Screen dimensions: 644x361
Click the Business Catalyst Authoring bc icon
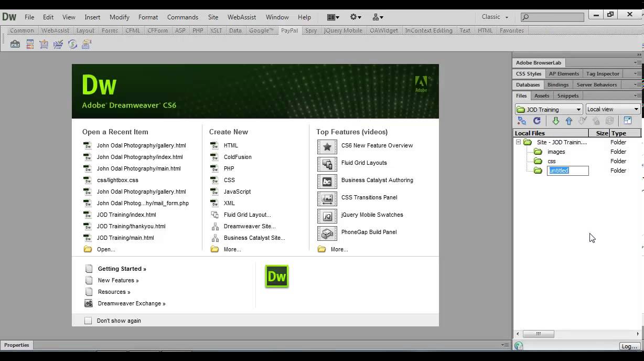327,182
